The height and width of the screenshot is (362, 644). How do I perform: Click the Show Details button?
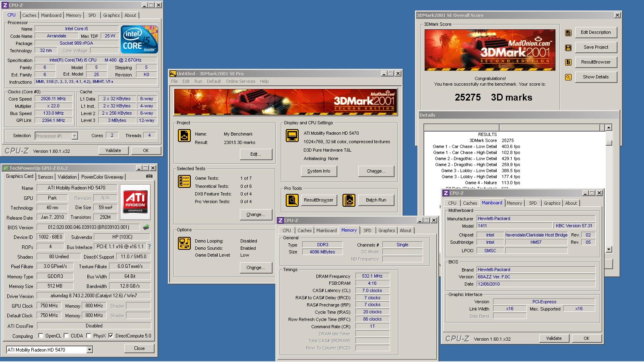pyautogui.click(x=596, y=77)
